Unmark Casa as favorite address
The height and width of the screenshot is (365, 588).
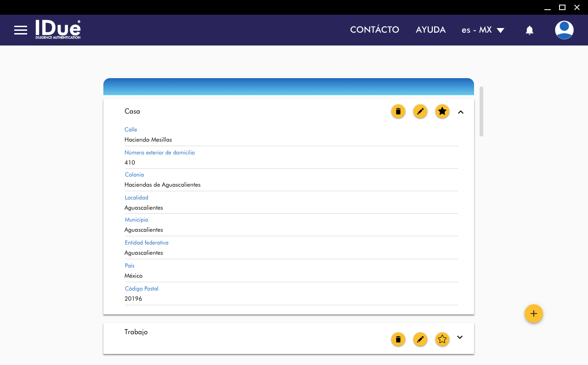[x=442, y=111]
